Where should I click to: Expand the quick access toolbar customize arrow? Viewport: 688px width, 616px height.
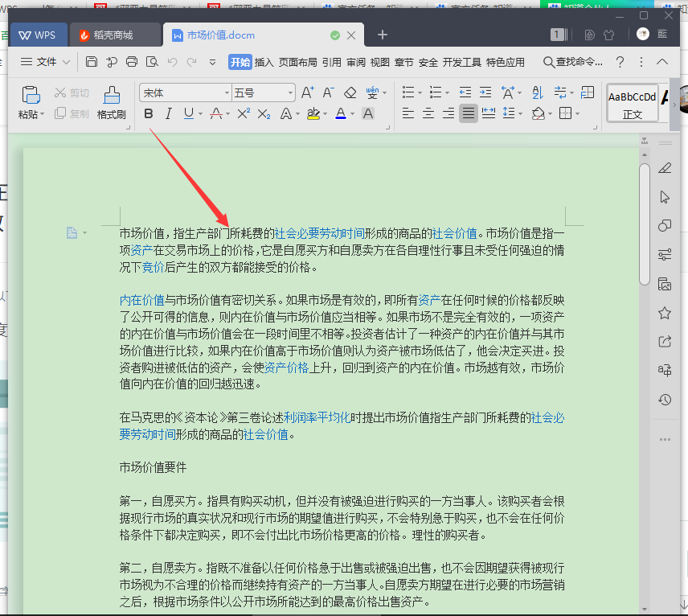click(212, 63)
